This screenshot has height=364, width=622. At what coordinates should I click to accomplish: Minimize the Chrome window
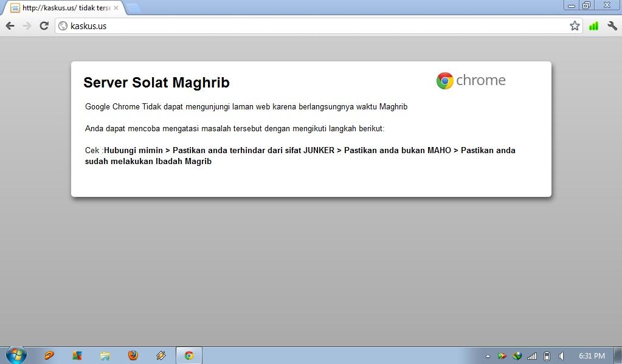pyautogui.click(x=572, y=5)
